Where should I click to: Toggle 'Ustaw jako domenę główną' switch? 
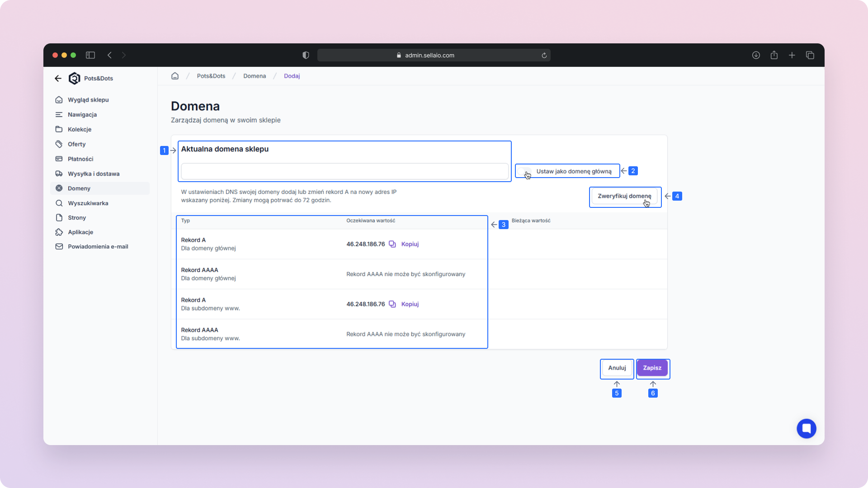point(524,171)
